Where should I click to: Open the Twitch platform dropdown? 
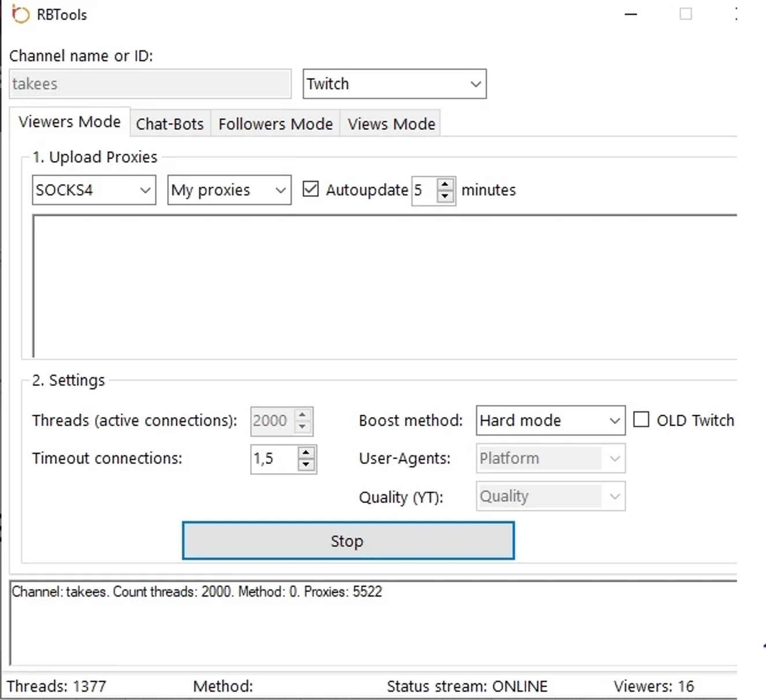click(395, 84)
